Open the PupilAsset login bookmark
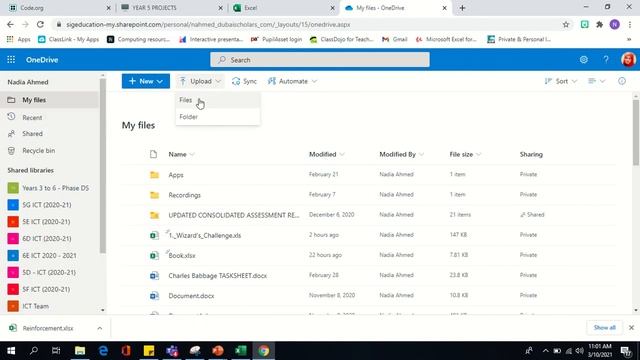 (x=277, y=39)
